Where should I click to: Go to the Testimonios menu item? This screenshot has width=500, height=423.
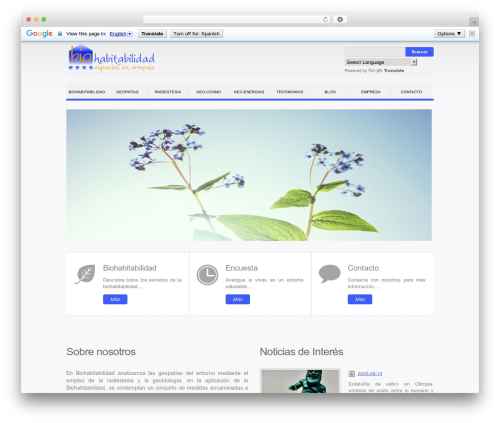(290, 92)
